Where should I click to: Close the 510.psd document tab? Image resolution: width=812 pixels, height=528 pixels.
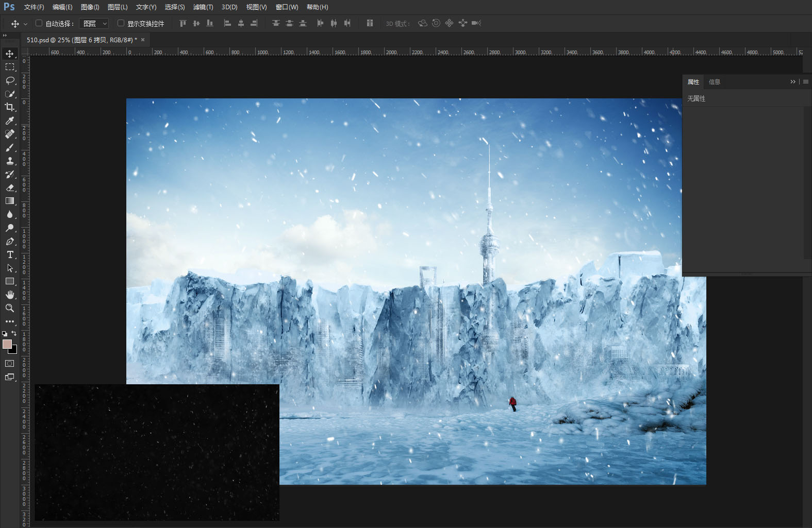pos(143,40)
